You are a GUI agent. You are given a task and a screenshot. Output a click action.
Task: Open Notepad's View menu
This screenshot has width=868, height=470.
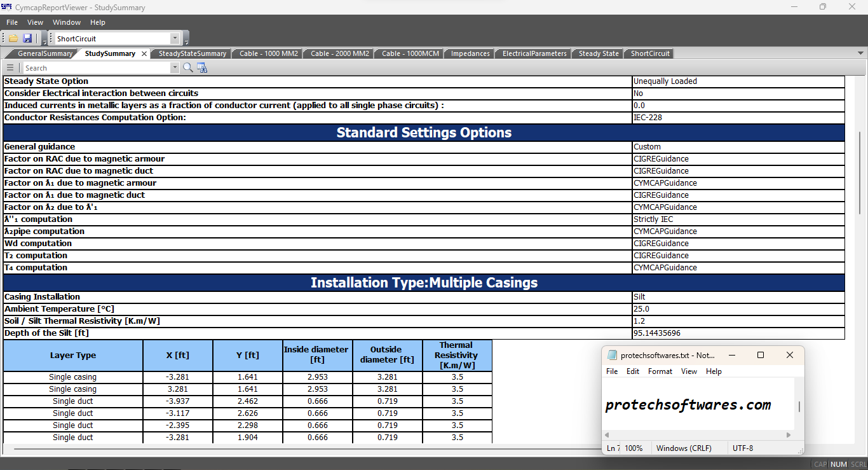click(x=689, y=371)
